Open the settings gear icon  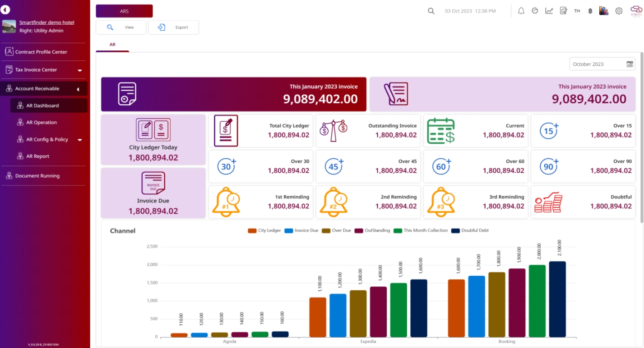(619, 11)
